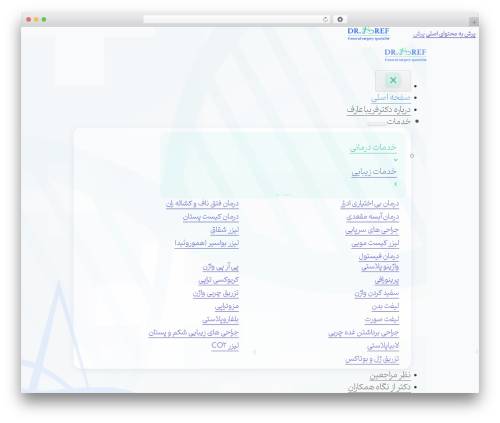Open the 'درمان آبسه مقعدی' link

click(373, 217)
